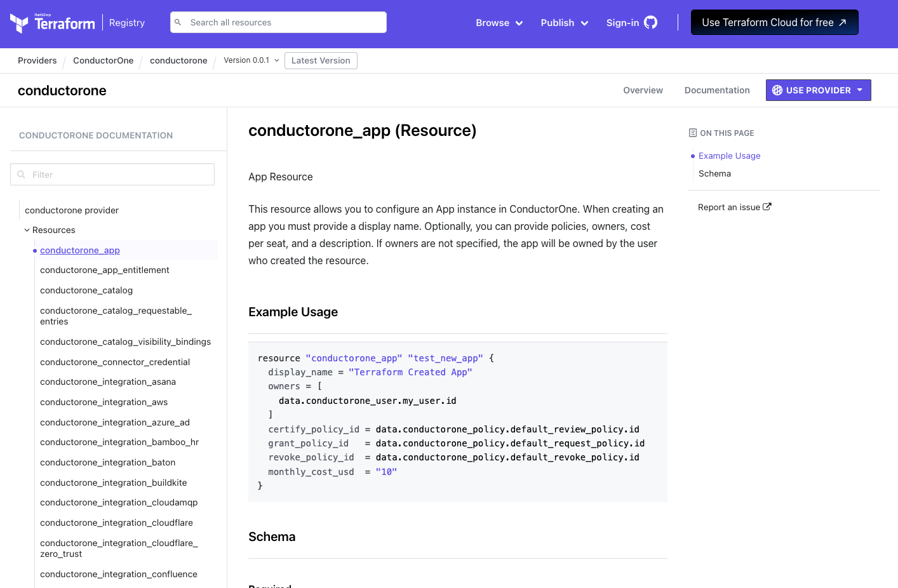898x588 pixels.
Task: Click the Latest Version badge
Action: (321, 60)
